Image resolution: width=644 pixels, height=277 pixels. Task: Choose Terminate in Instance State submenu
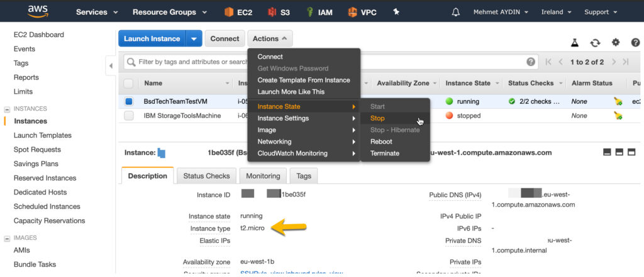click(395, 154)
